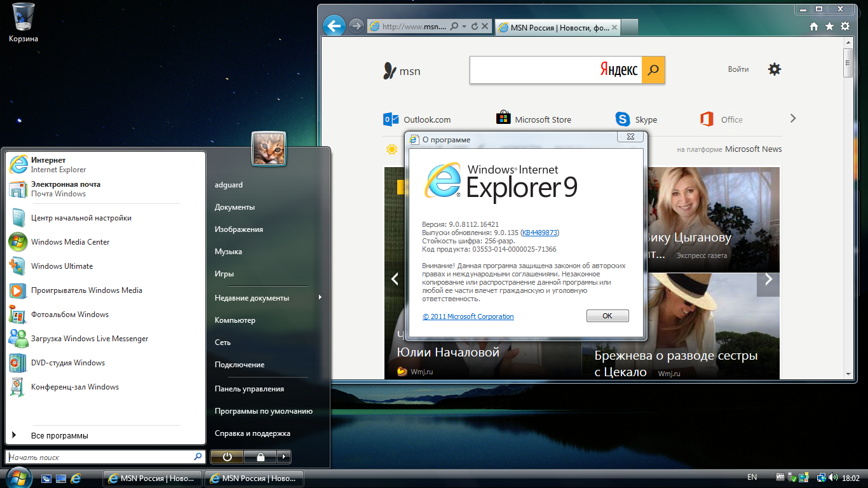
Task: Open Интернет Internet Explorer from Start menu
Action: click(x=105, y=165)
